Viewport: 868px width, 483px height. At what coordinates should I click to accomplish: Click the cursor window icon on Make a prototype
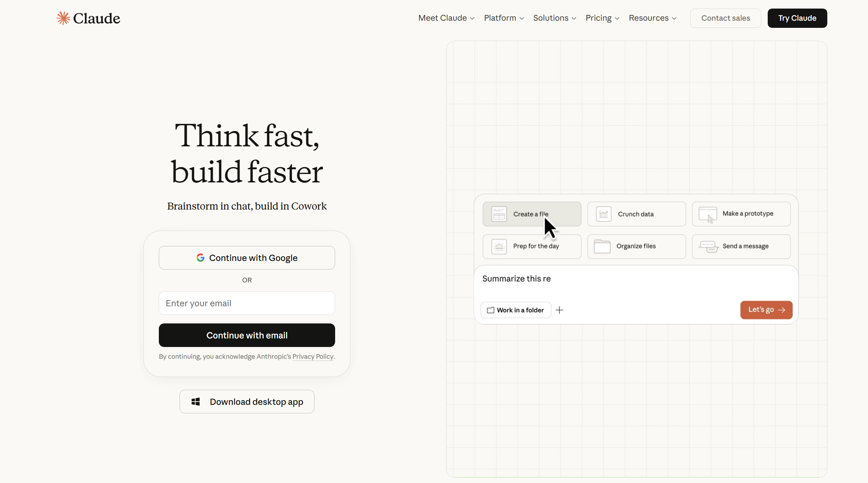[x=708, y=215]
